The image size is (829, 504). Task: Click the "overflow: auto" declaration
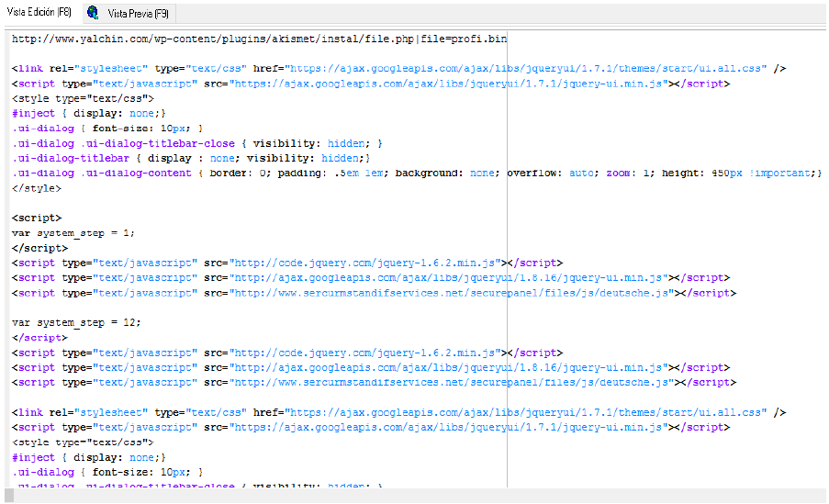point(552,173)
